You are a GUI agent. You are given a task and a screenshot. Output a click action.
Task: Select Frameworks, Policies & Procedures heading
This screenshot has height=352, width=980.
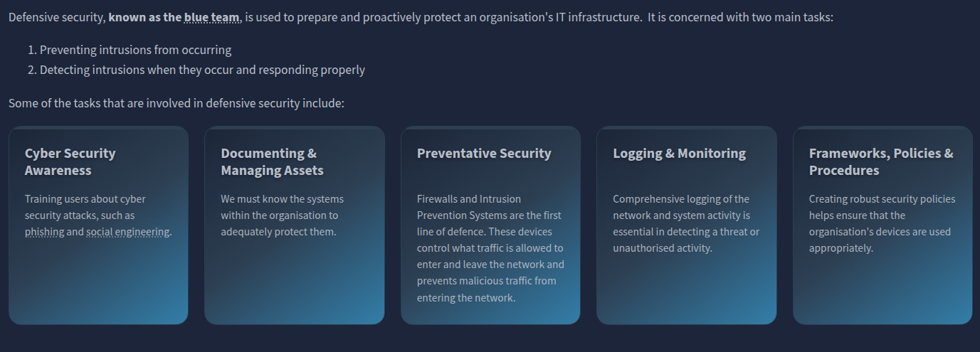[x=881, y=161]
